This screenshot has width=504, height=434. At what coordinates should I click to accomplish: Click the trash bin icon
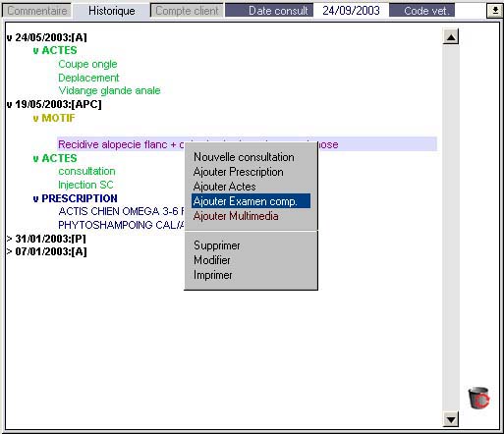coord(478,398)
